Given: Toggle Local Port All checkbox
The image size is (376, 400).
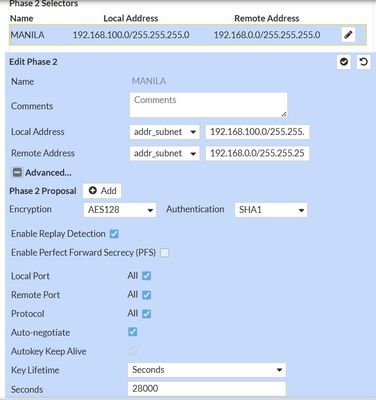Looking at the screenshot, I should pyautogui.click(x=146, y=276).
